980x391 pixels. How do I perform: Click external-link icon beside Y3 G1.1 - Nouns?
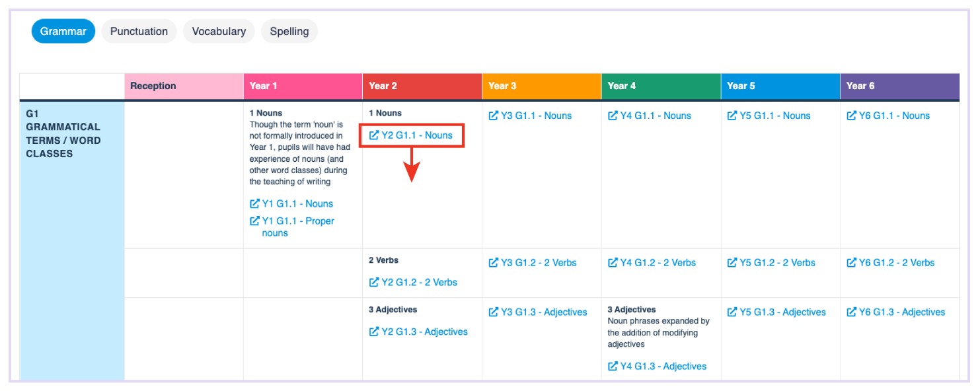[x=494, y=116]
